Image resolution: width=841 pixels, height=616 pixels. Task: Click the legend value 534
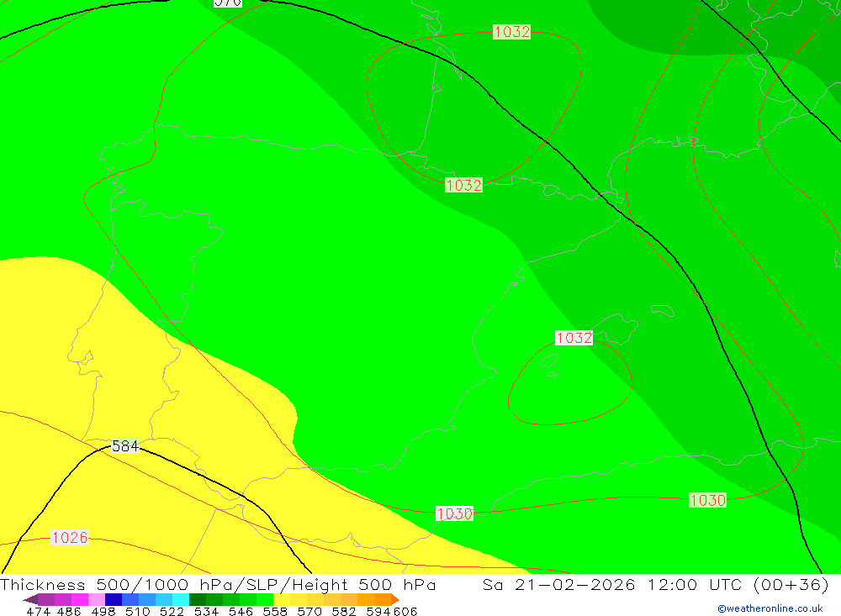207,611
